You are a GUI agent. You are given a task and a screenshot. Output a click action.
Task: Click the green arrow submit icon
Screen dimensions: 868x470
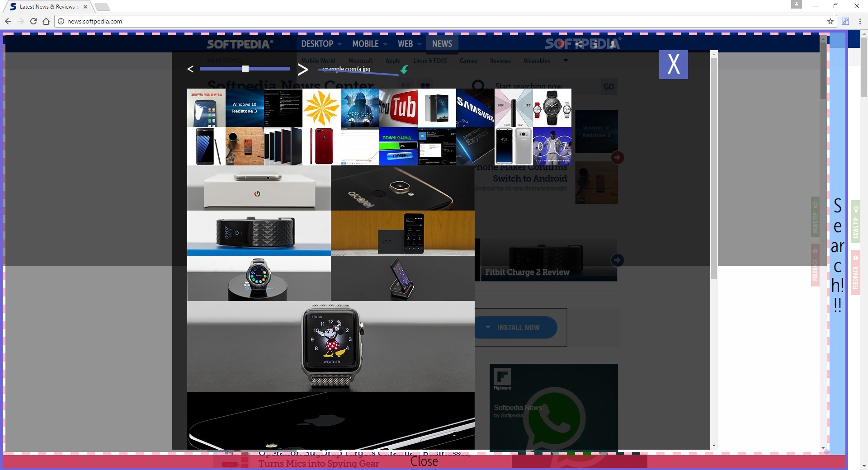(x=404, y=69)
